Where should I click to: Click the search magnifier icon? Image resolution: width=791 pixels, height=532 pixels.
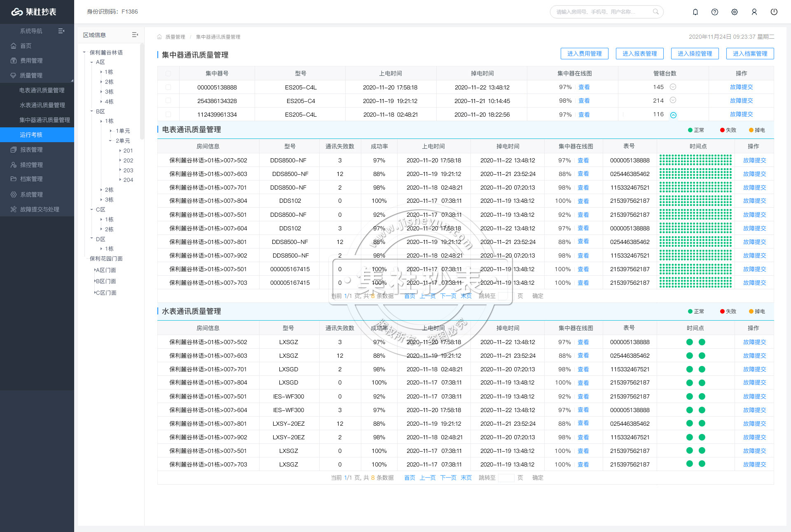pyautogui.click(x=655, y=12)
